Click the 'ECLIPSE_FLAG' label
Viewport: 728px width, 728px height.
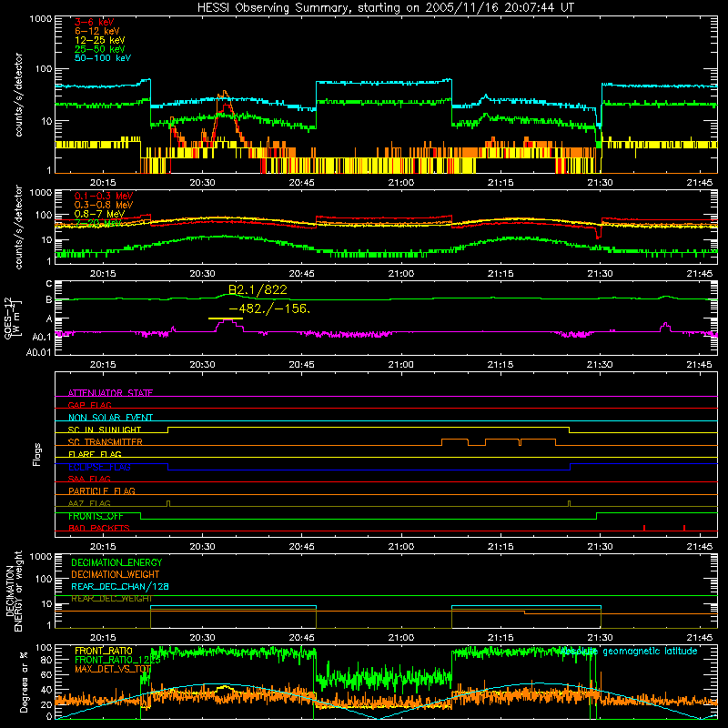pos(99,467)
